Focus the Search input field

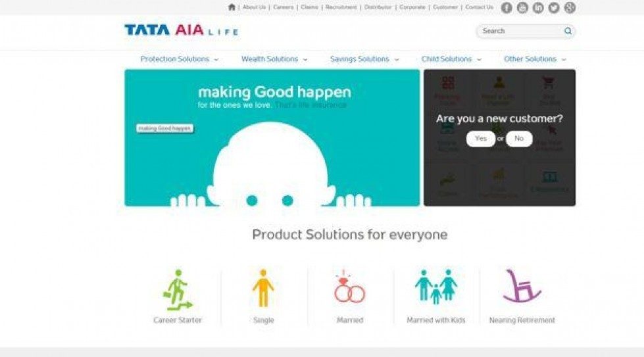520,31
